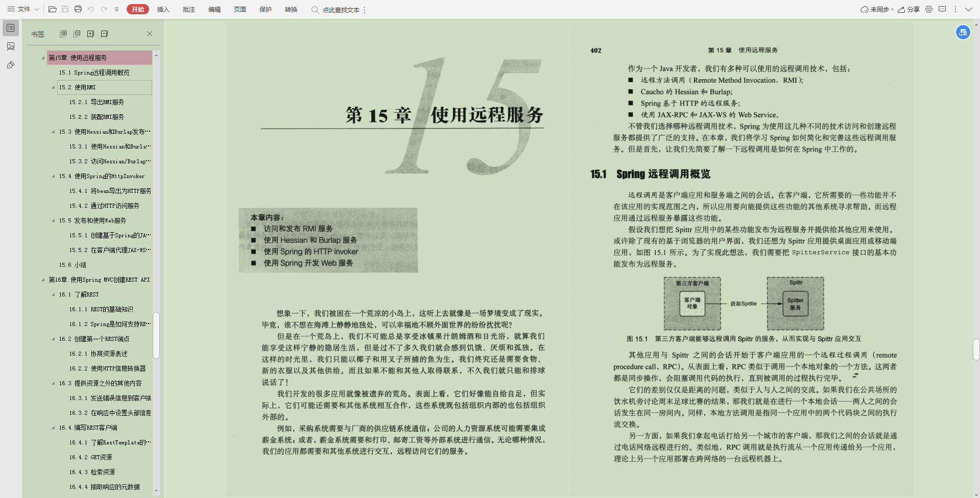Viewport: 980px width, 498px height.
Task: Click the floating blue translate button
Action: coord(963,32)
